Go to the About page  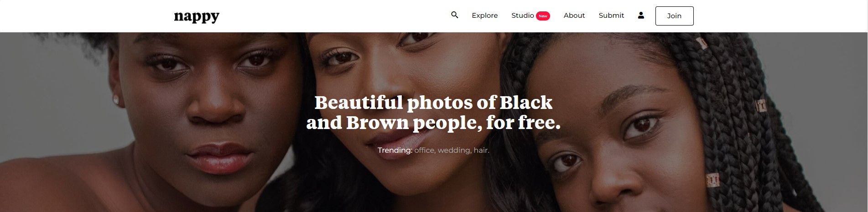click(574, 16)
